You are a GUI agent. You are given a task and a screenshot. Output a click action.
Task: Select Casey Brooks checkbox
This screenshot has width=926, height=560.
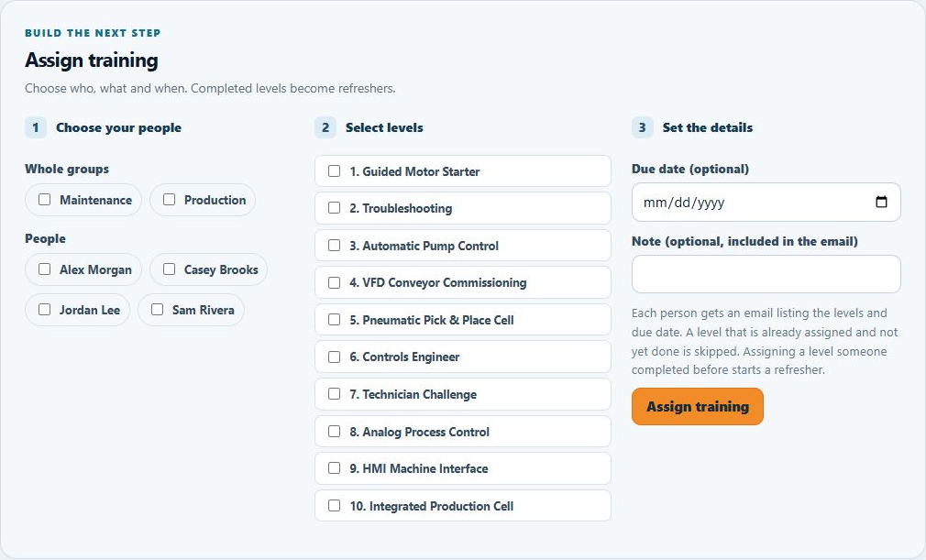(169, 269)
